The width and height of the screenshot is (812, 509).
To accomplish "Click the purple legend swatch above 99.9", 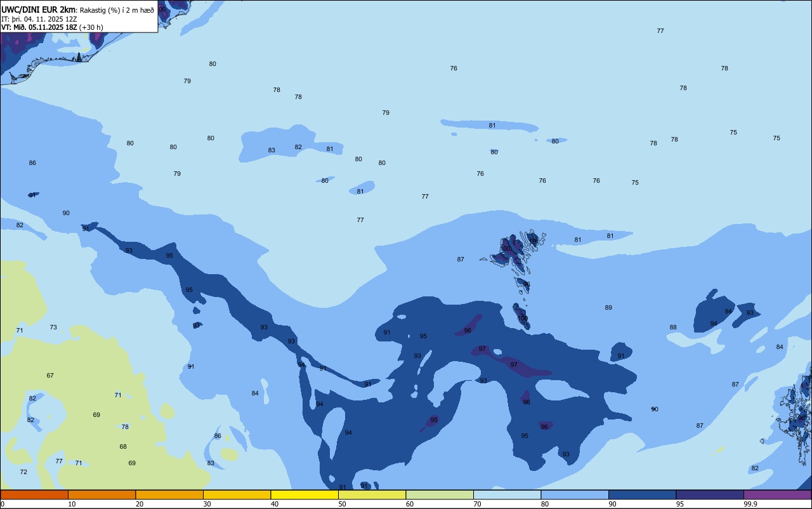I will pyautogui.click(x=777, y=494).
